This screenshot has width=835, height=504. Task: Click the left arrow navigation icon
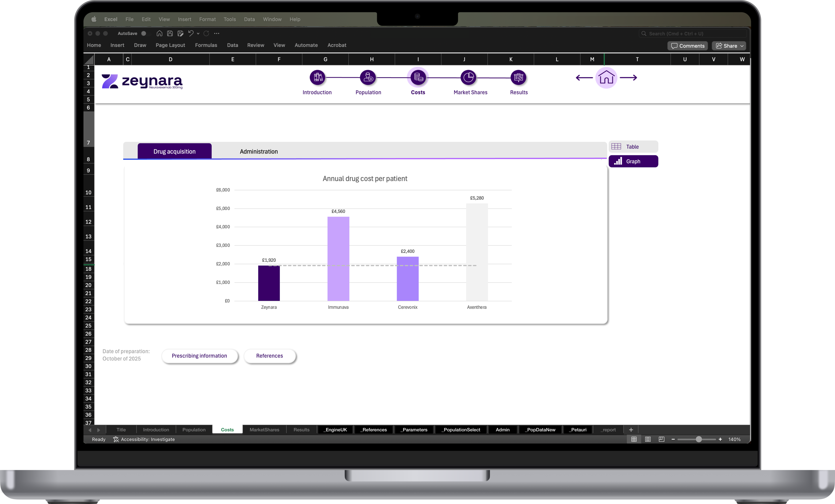[x=584, y=78]
